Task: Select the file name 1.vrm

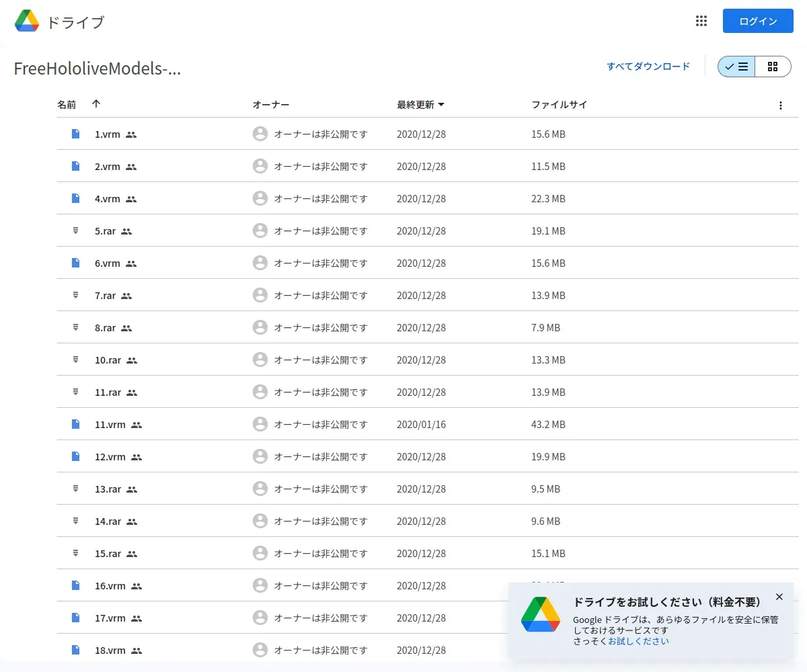Action: click(x=108, y=134)
